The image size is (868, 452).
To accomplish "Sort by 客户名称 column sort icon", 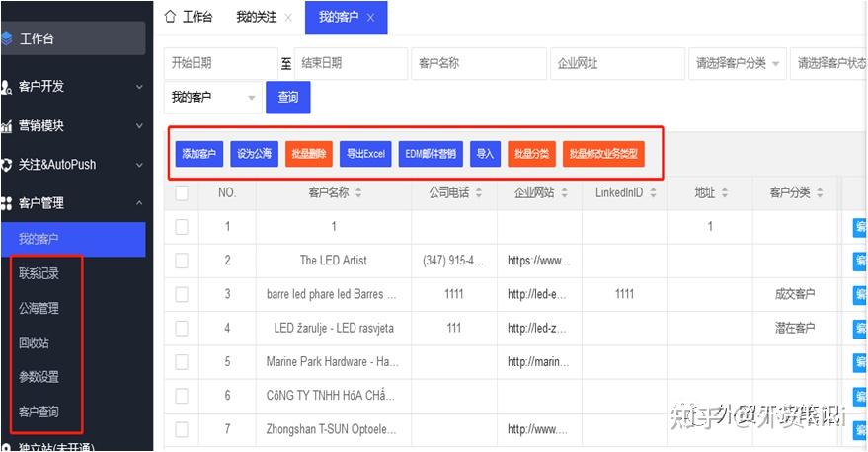I will pos(358,192).
